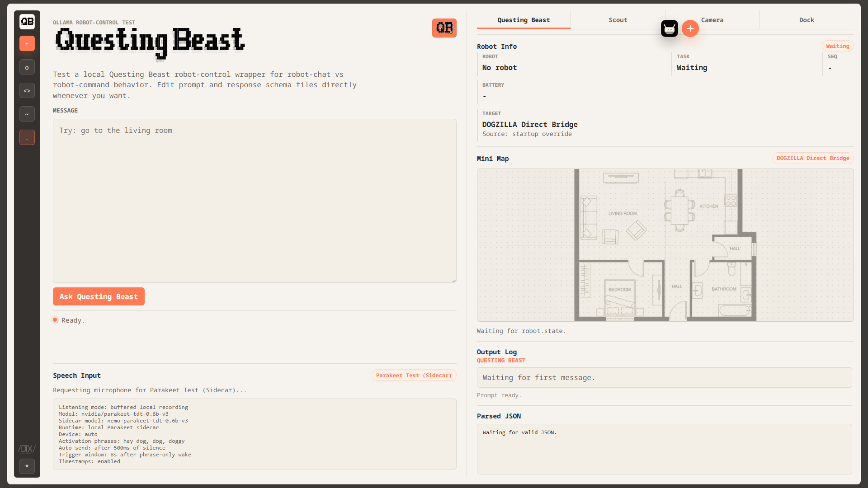Click 'Requesting microphone for Parakeet Test (Sidecar)...' text
This screenshot has width=868, height=488.
150,390
